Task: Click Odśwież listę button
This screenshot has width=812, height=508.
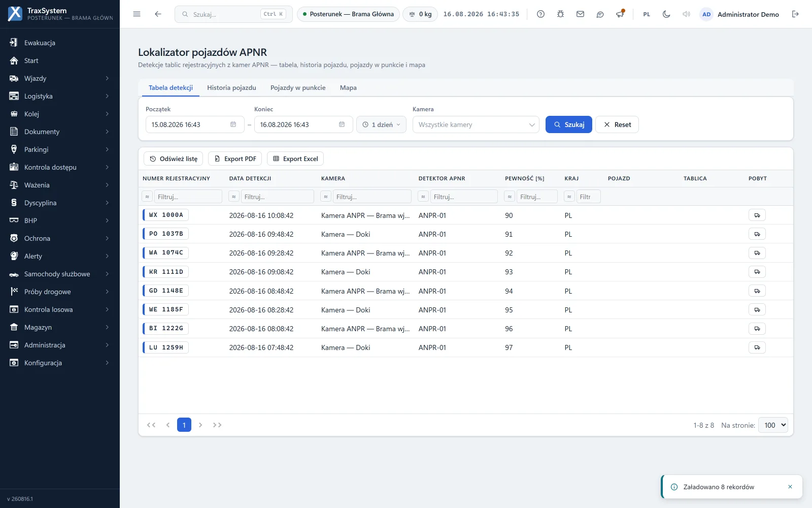Action: tap(174, 158)
